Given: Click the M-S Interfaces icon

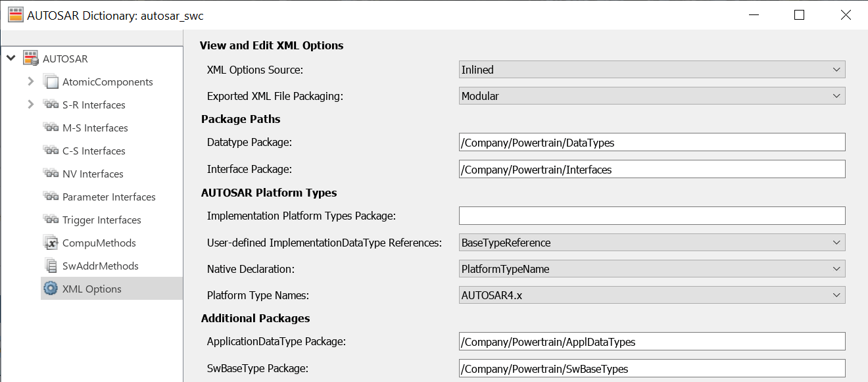Looking at the screenshot, I should click(51, 128).
